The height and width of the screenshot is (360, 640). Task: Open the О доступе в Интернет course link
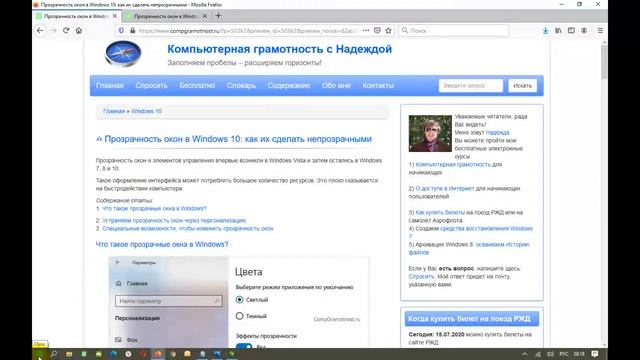[445, 189]
